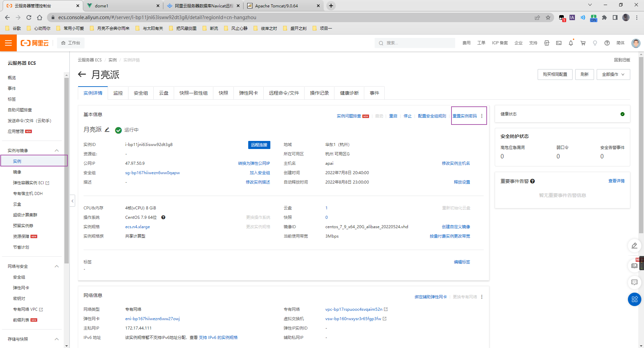
Task: Bookmark this page with star icon
Action: point(548,17)
